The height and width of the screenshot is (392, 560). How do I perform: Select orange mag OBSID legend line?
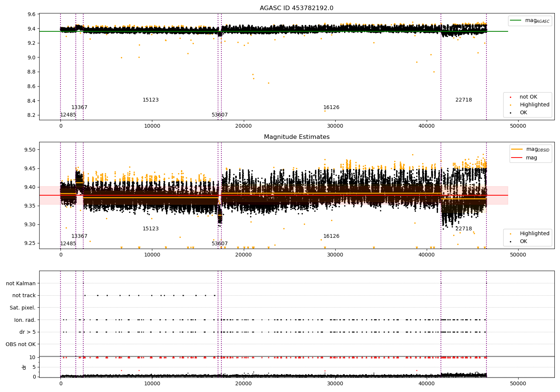click(x=517, y=149)
